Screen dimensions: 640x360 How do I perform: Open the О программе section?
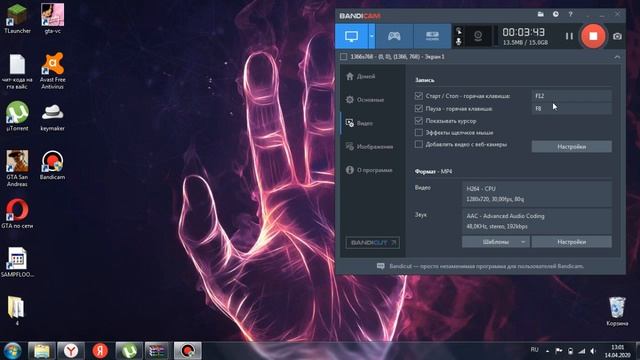point(374,170)
